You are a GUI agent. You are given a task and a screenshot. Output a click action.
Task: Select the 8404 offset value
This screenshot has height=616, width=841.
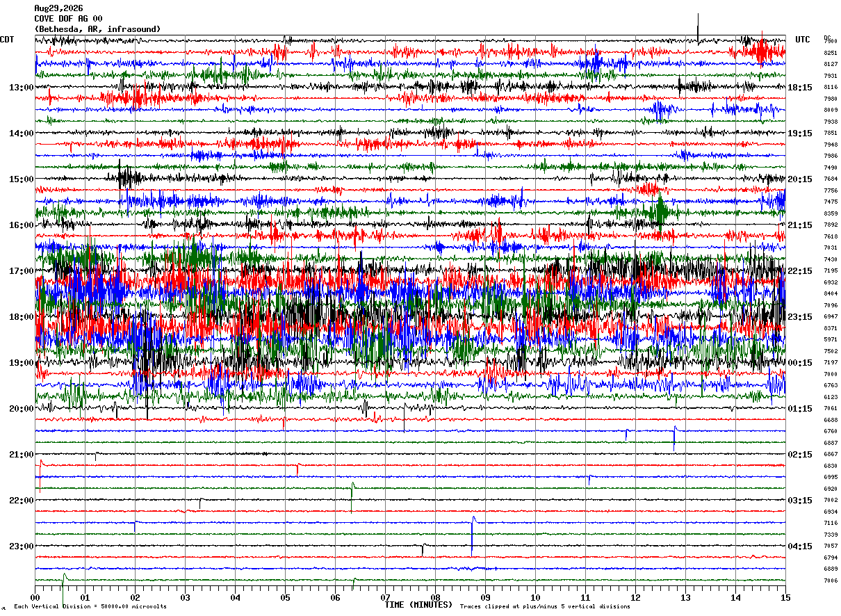click(831, 294)
